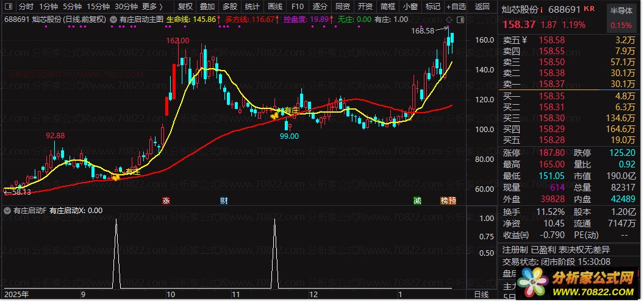Viewport: 644px width, 302px height.
Task: Expand the 有庄启动主图 indicator dropdown
Action: pyautogui.click(x=113, y=19)
